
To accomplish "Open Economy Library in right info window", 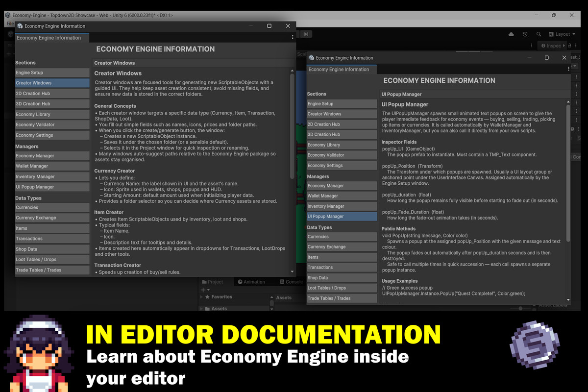I will (342, 145).
